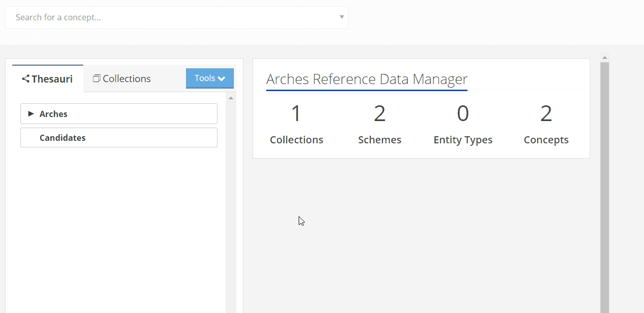Viewport: 644px width, 313px height.
Task: Open the concept search dropdown arrow
Action: 342,17
